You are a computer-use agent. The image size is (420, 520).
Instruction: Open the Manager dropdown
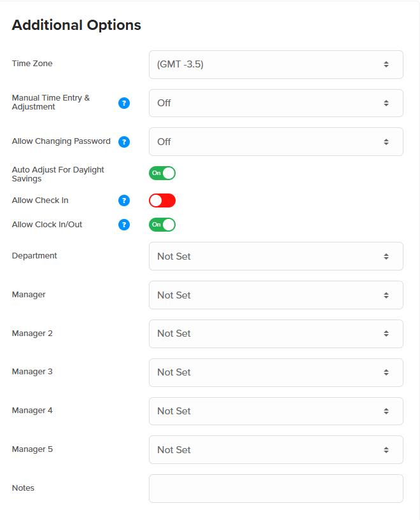pos(276,295)
